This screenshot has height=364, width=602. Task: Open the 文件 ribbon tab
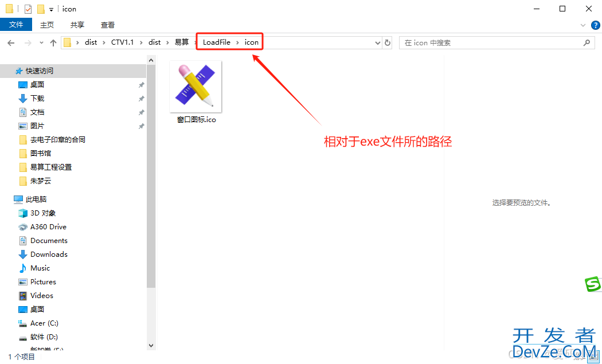tap(16, 25)
